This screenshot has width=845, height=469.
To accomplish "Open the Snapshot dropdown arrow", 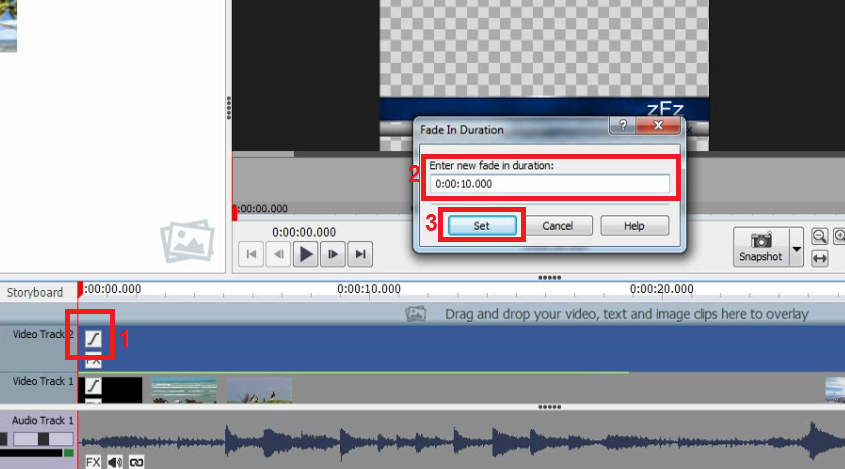I will tap(796, 247).
